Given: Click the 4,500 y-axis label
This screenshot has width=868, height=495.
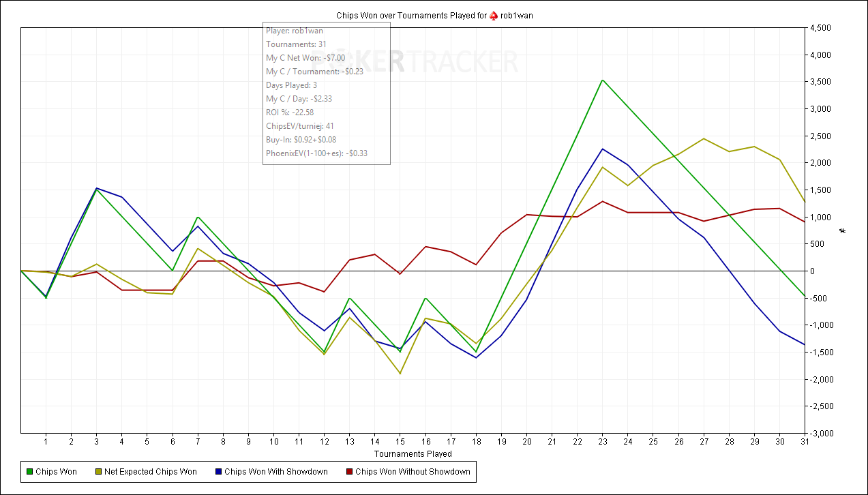Looking at the screenshot, I should click(820, 28).
